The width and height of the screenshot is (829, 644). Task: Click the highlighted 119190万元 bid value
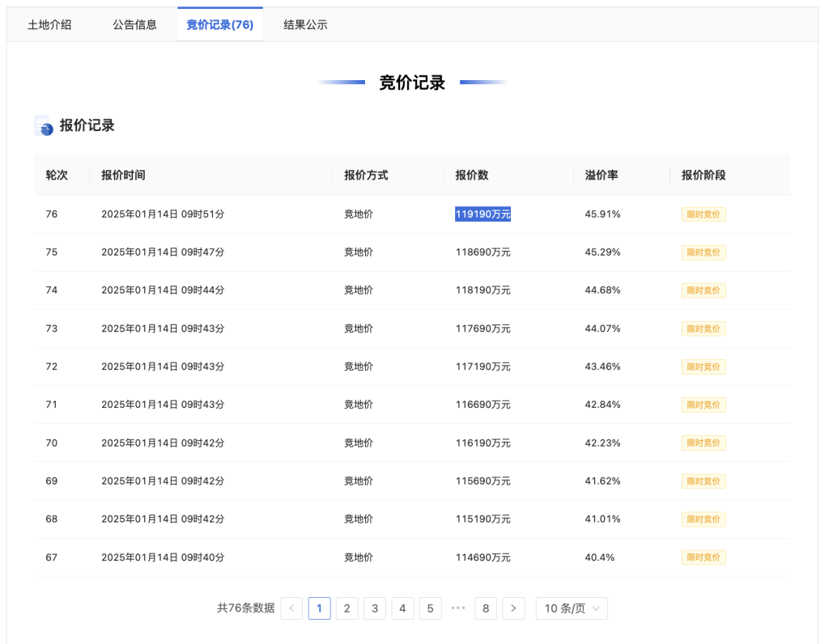click(483, 214)
